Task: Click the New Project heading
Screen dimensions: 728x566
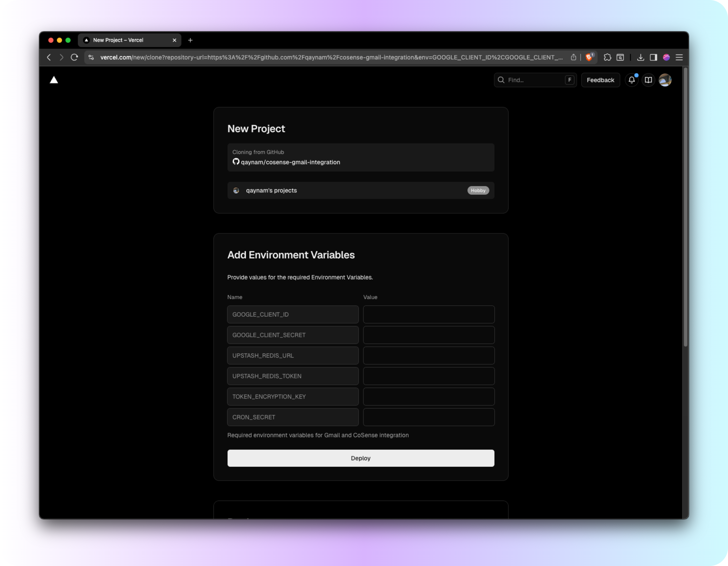Action: [x=256, y=129]
